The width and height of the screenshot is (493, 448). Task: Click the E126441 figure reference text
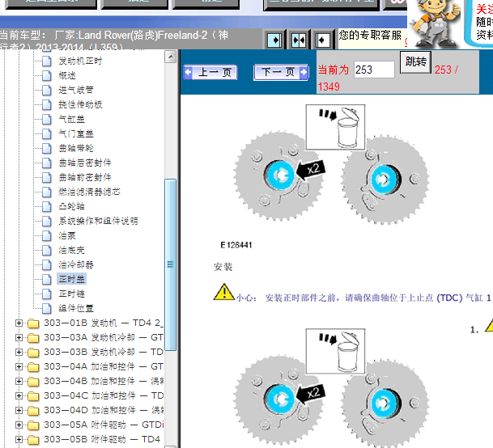click(x=236, y=245)
